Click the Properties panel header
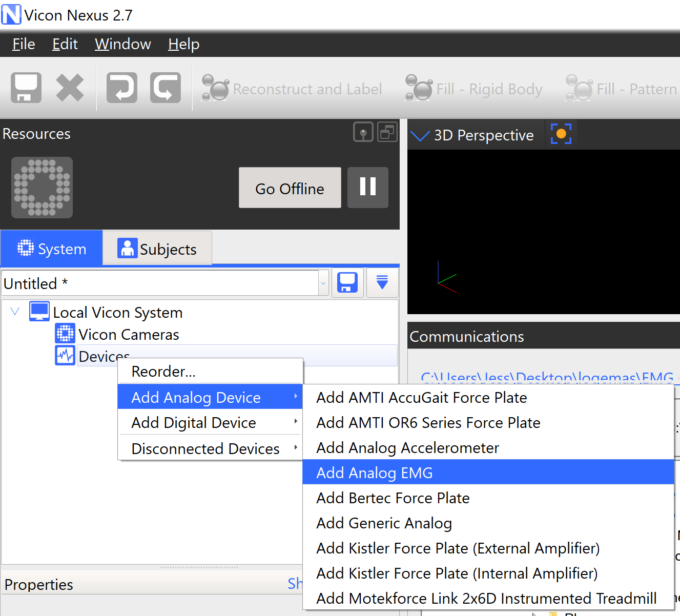680x616 pixels. (152, 584)
